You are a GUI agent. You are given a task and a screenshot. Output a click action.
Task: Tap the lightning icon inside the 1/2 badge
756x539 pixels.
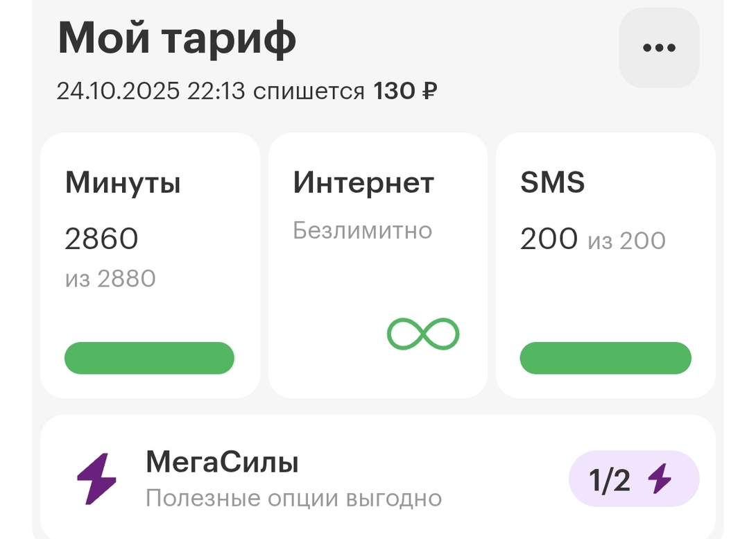point(659,478)
